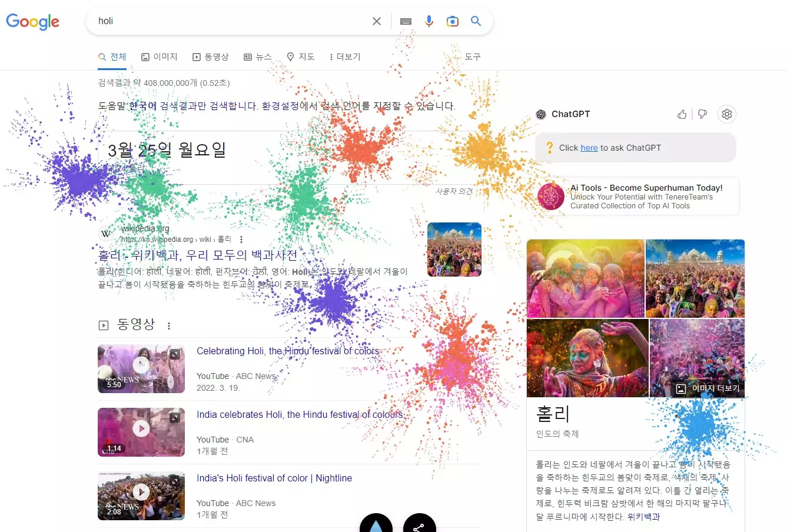Click the Google Lens camera icon
The image size is (787, 532).
[452, 21]
